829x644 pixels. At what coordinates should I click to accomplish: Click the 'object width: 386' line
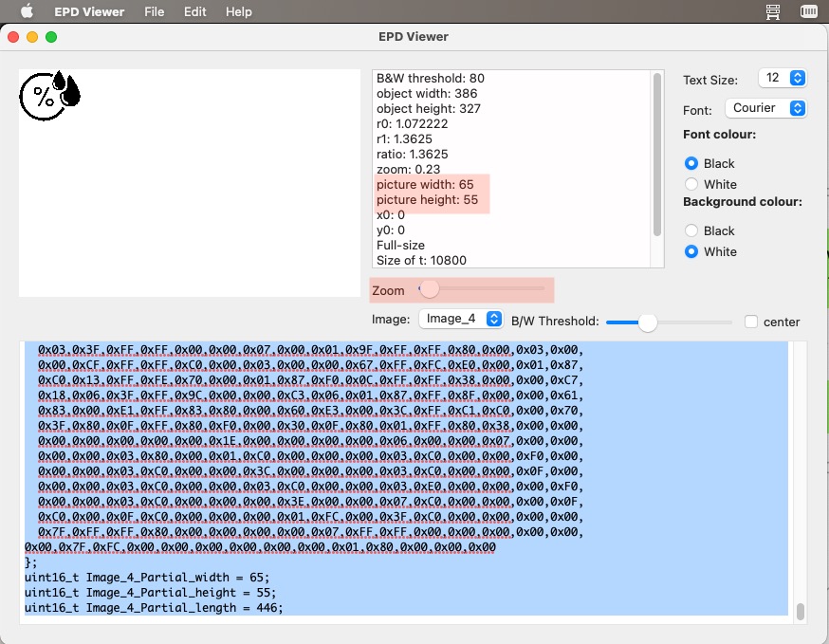pos(427,94)
